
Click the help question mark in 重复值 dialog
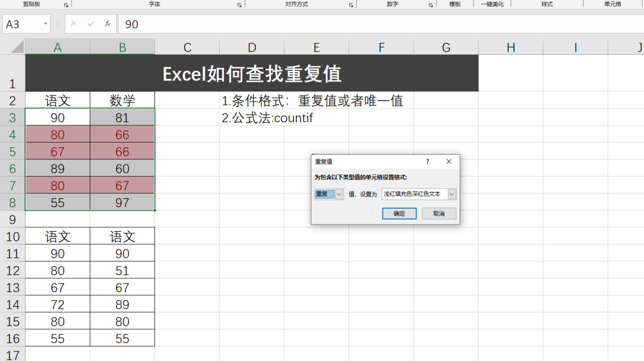(428, 161)
